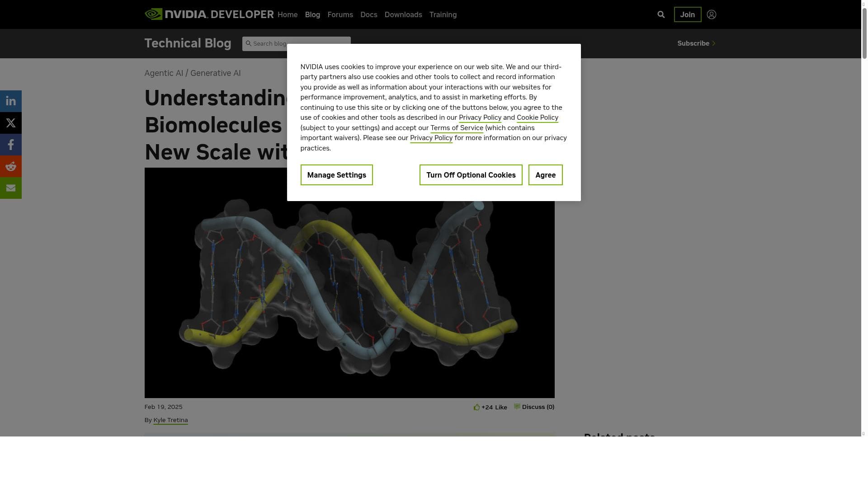This screenshot has height=488, width=868.
Task: Like the post with the thumbs-up icon
Action: point(477,407)
